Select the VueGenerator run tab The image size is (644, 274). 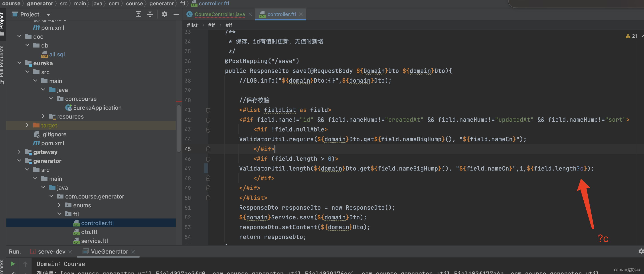click(109, 252)
